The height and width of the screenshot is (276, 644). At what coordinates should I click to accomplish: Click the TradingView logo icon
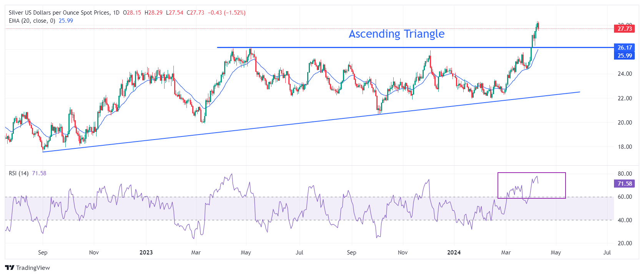tap(10, 268)
